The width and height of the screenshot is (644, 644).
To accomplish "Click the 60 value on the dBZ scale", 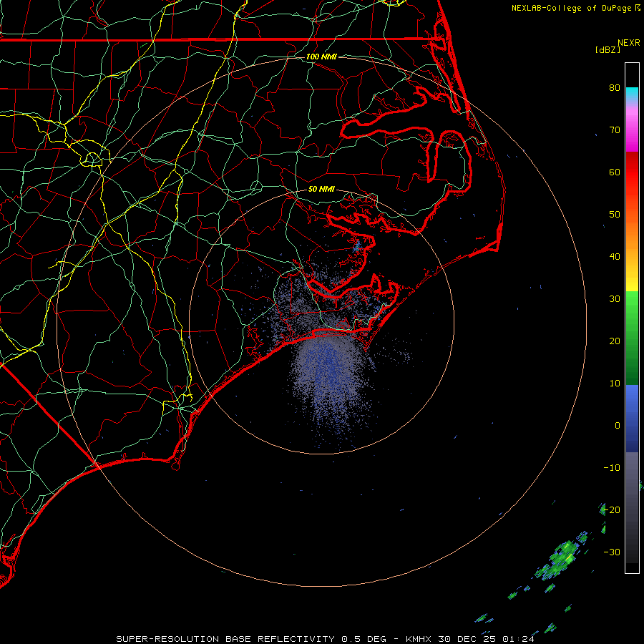I will point(615,172).
